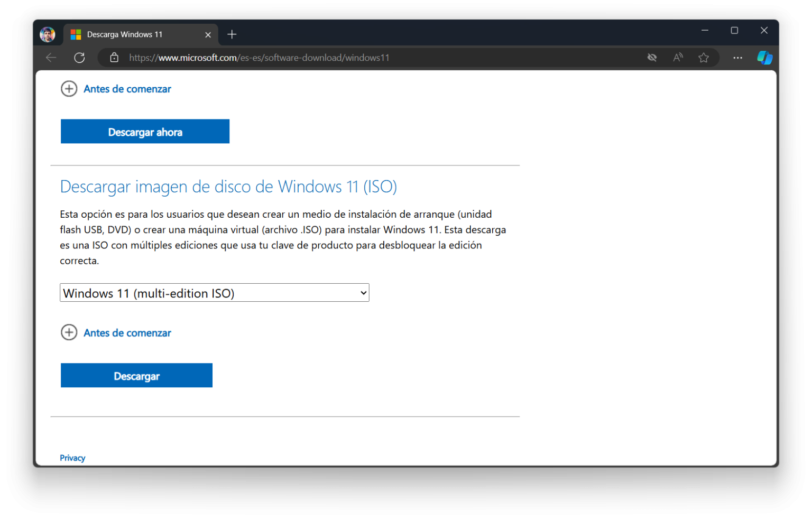This screenshot has width=812, height=520.
Task: Go back to the previous page
Action: (51, 58)
